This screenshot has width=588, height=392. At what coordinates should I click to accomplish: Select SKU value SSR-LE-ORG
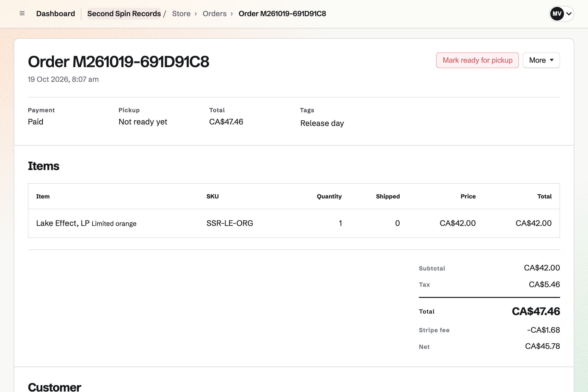click(230, 223)
